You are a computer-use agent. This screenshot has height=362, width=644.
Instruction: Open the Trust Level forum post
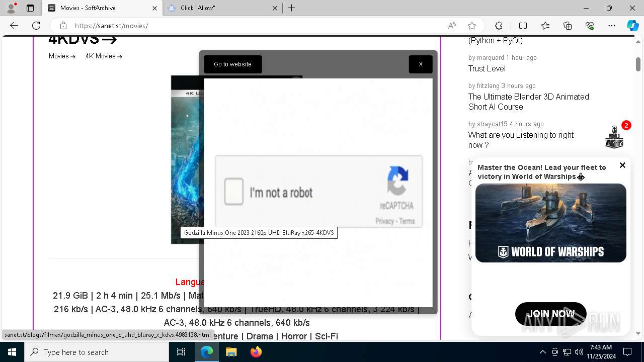pyautogui.click(x=487, y=68)
